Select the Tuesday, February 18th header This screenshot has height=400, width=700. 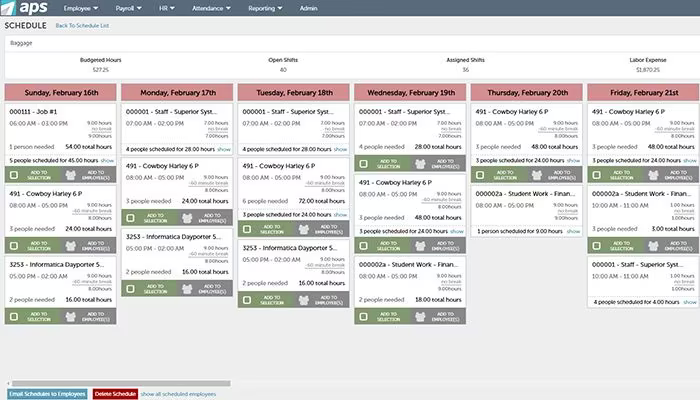[x=294, y=92]
